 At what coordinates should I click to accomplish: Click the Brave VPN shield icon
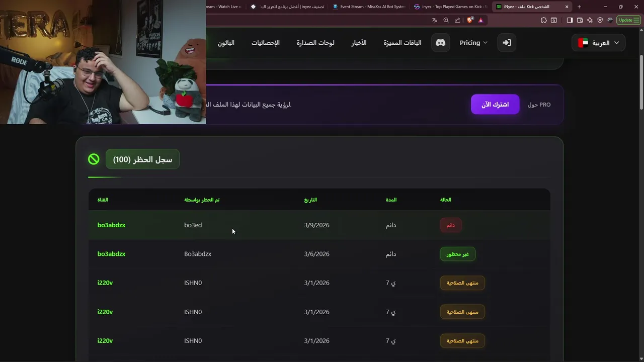[x=600, y=20]
